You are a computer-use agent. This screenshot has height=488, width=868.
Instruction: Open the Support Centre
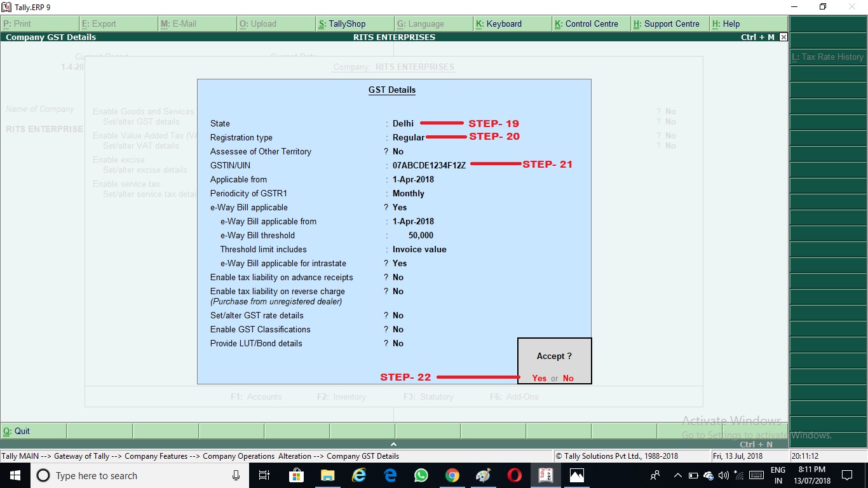pyautogui.click(x=670, y=24)
